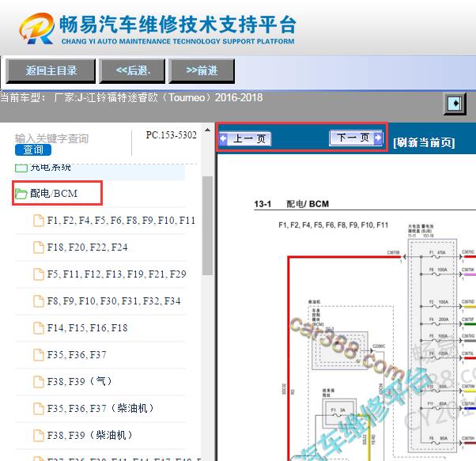Click the blue 查询 search button
The image size is (476, 461).
33,149
